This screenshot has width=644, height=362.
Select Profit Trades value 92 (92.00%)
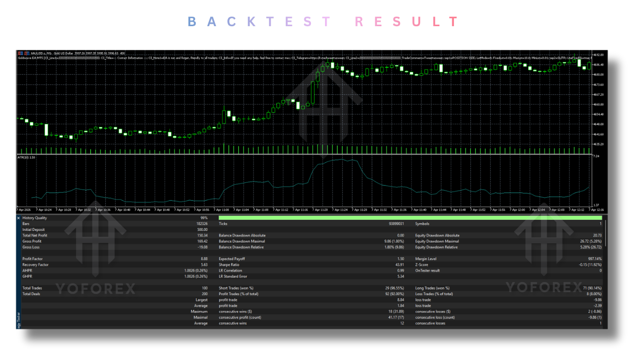[x=393, y=294]
